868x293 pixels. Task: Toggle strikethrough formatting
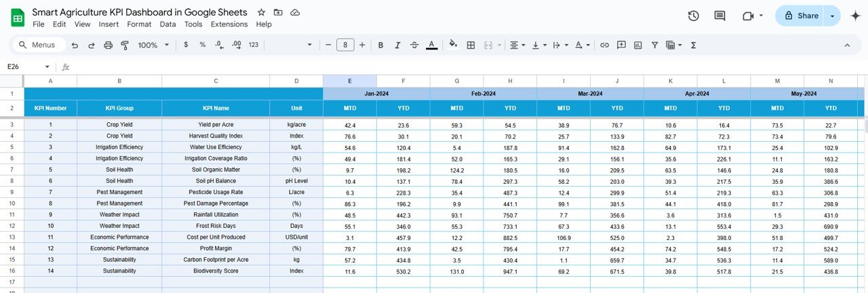pos(414,45)
